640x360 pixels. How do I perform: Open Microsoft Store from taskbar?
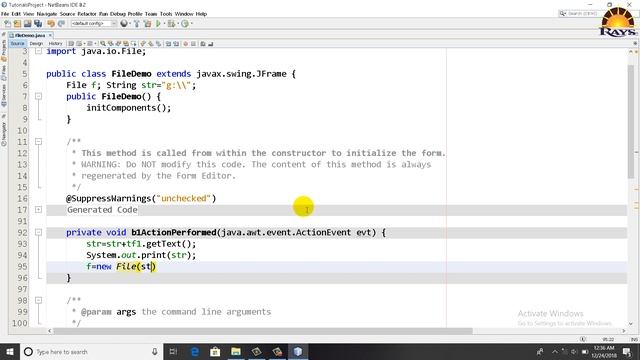(215, 351)
